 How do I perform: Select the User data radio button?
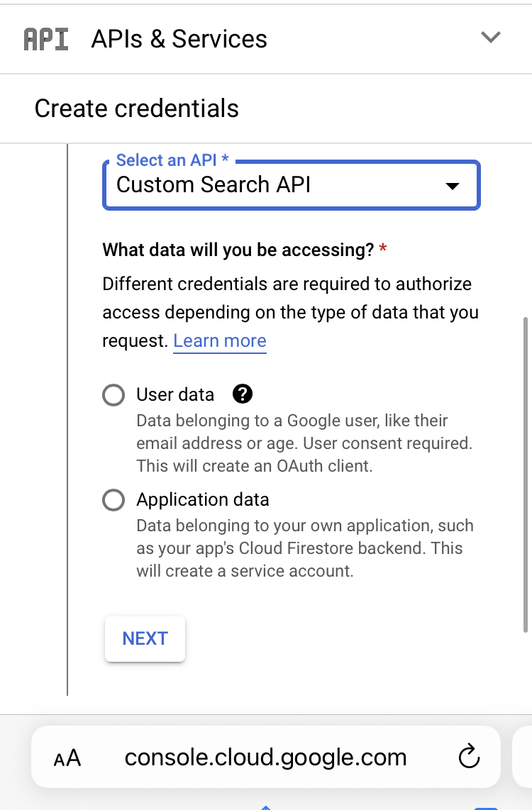(113, 395)
